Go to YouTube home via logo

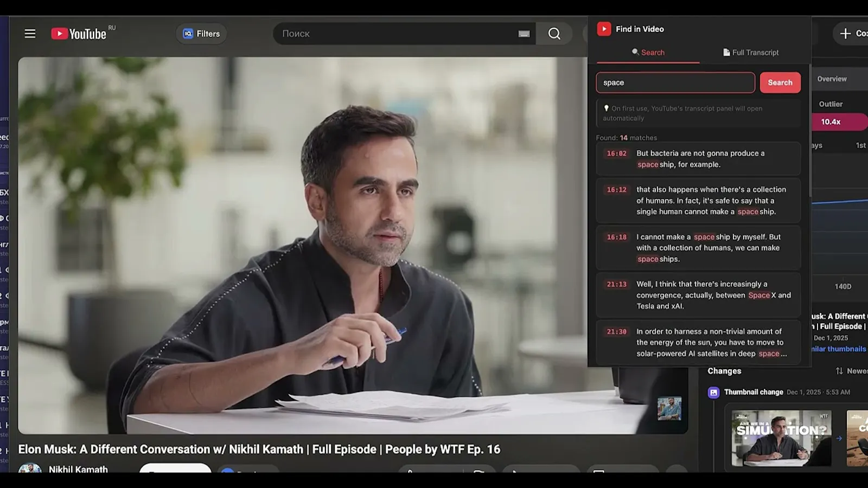click(79, 34)
